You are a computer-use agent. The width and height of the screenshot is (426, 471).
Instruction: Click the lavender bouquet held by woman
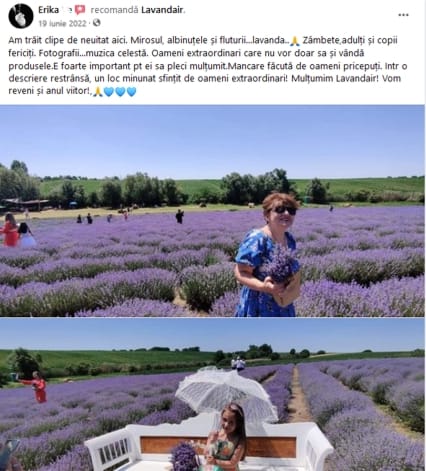coord(280,265)
